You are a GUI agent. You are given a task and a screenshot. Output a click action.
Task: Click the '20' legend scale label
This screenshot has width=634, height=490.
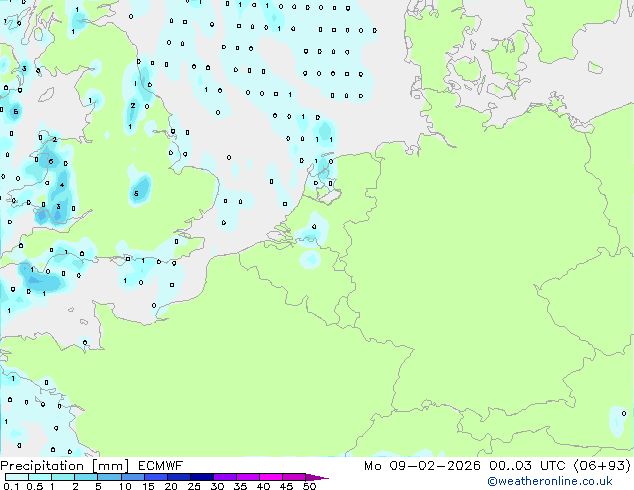(x=171, y=486)
